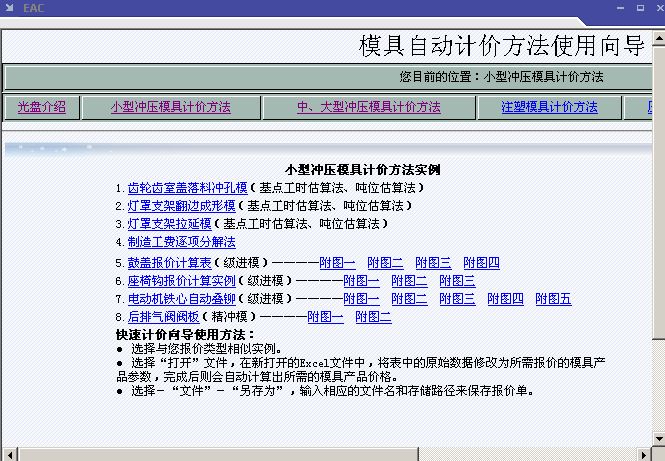The height and width of the screenshot is (461, 665).
Task: Open 附图三 for 电动机铁心自动叠铆
Action: pyautogui.click(x=457, y=299)
